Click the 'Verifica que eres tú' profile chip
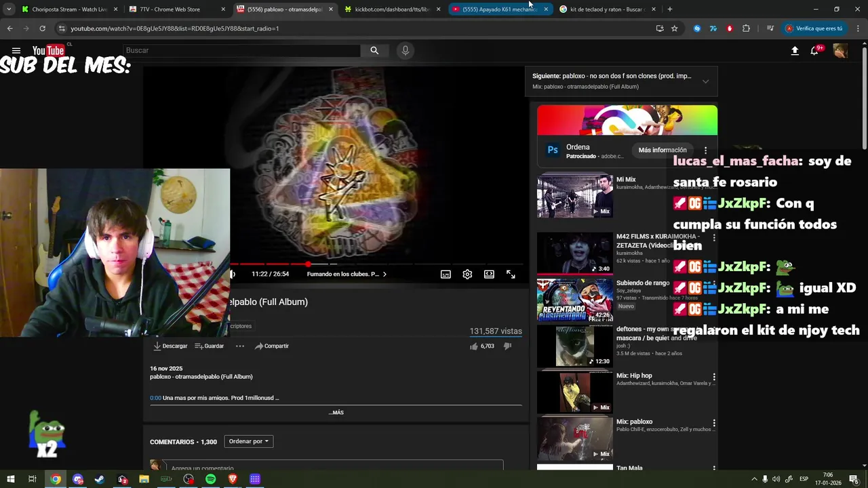The height and width of the screenshot is (488, 868). pyautogui.click(x=814, y=28)
